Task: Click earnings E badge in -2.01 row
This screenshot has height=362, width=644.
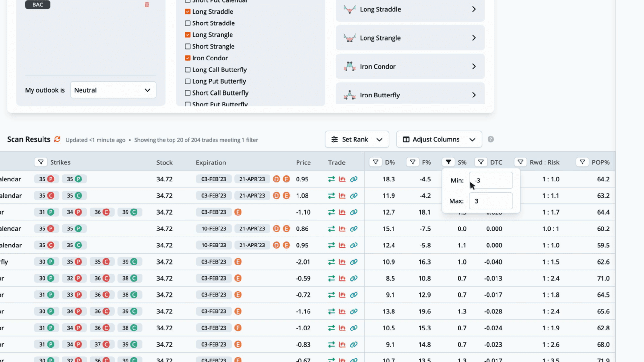Action: [238, 262]
